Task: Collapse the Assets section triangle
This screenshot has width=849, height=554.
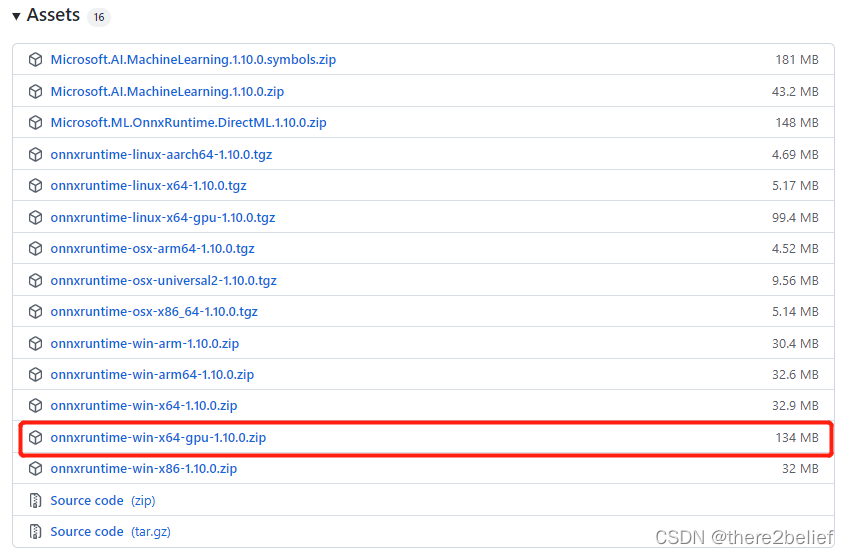Action: coord(16,16)
